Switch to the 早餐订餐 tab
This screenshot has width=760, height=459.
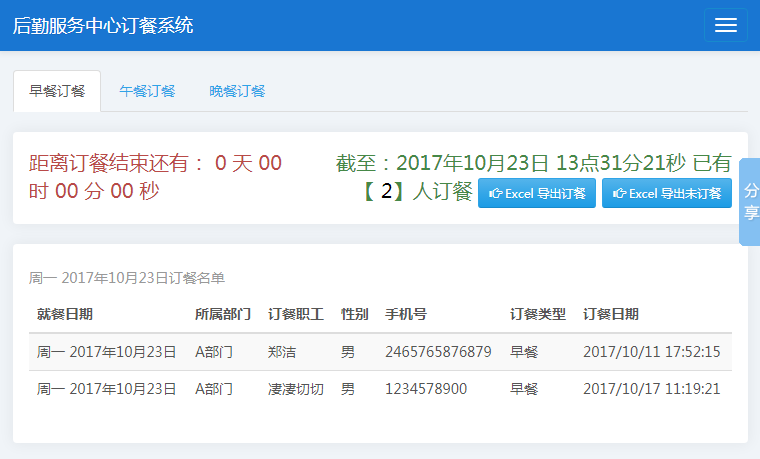[57, 91]
